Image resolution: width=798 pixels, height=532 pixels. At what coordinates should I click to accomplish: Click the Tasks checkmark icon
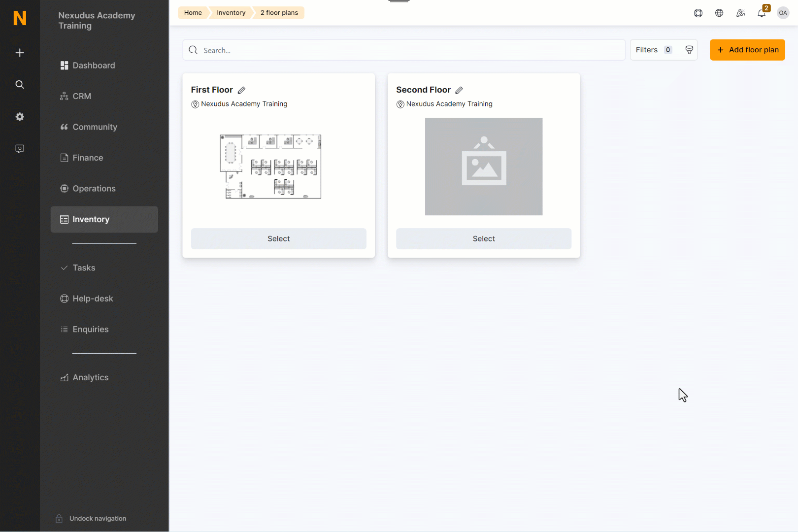coord(64,268)
